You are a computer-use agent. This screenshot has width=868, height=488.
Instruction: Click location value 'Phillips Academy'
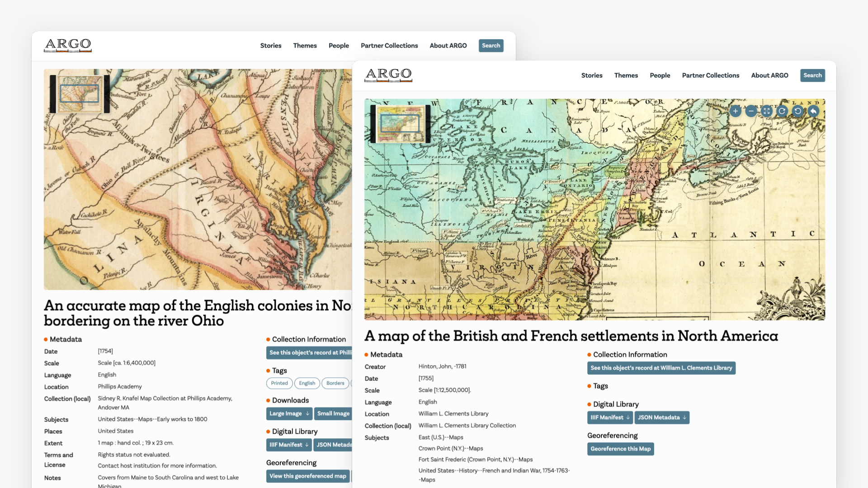click(x=120, y=386)
